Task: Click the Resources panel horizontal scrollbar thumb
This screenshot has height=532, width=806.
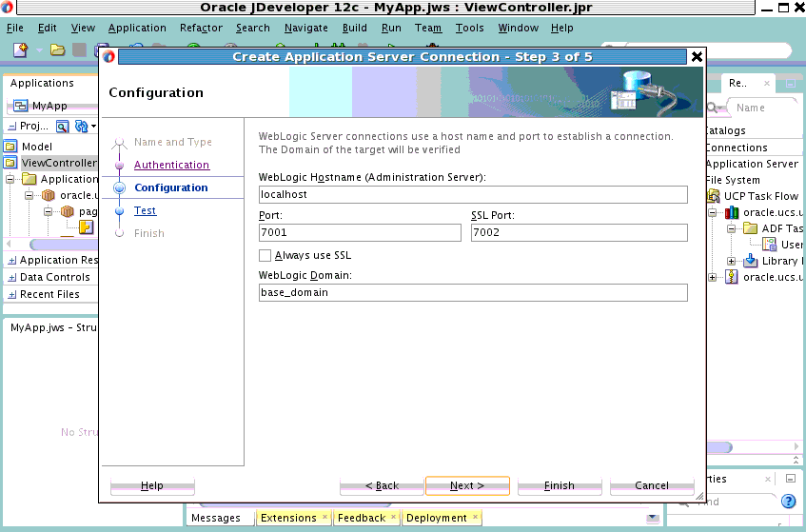Action: 719,447
